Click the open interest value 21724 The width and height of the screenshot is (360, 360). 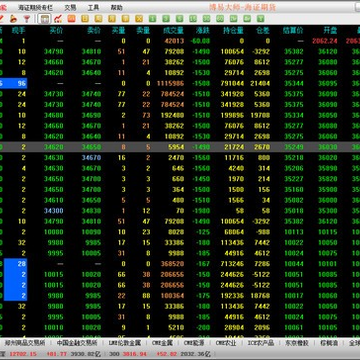point(234,147)
